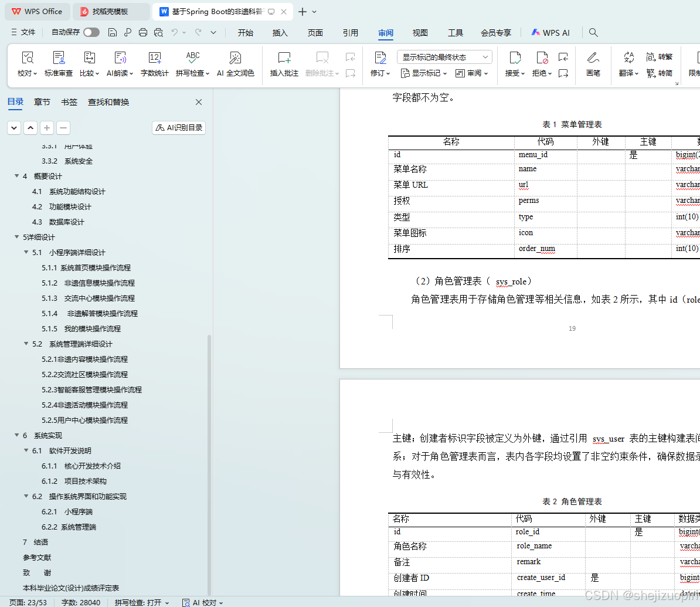Image resolution: width=700 pixels, height=607 pixels.
Task: Jump to 4.3 数据库设计 in outline
Action: 58,222
